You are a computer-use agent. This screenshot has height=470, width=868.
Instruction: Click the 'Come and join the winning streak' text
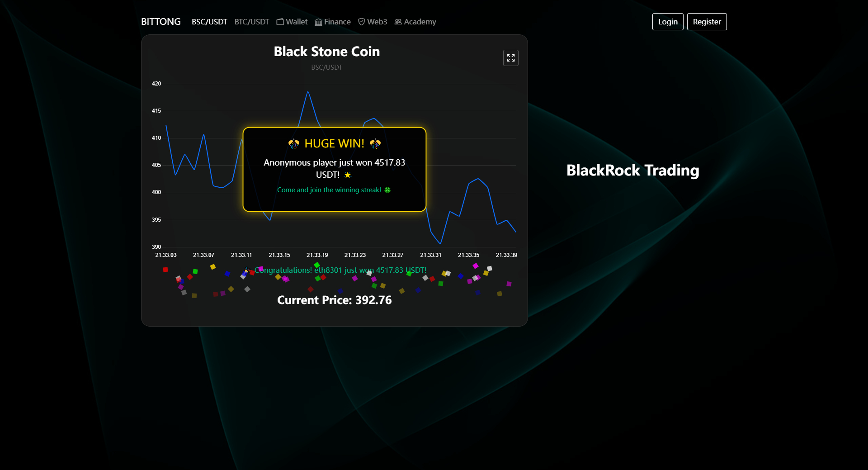click(329, 190)
